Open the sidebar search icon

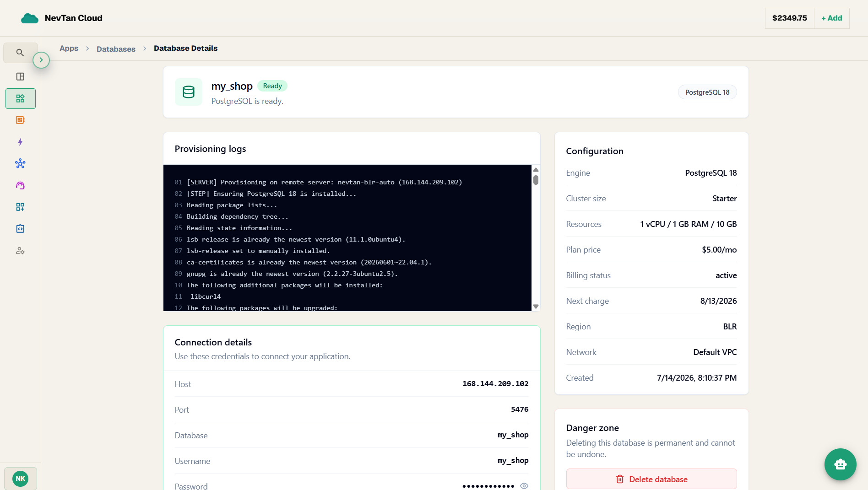[20, 53]
